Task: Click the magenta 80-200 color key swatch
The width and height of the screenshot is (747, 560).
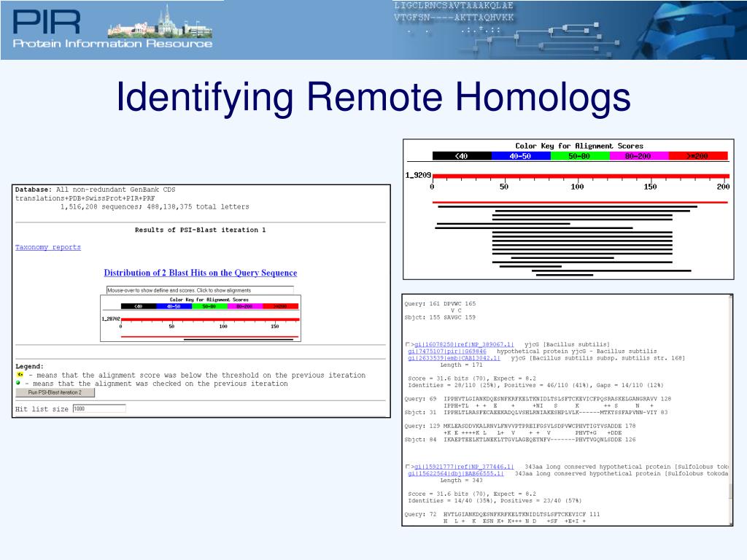Action: pyautogui.click(x=639, y=156)
